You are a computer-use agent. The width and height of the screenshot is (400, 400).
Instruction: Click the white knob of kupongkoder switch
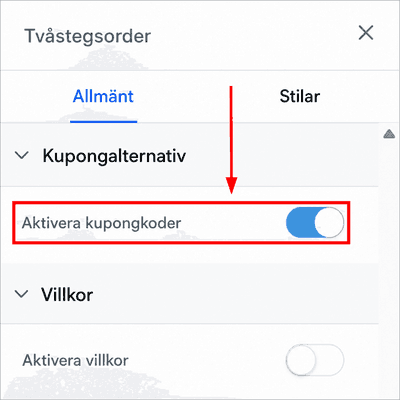(329, 223)
